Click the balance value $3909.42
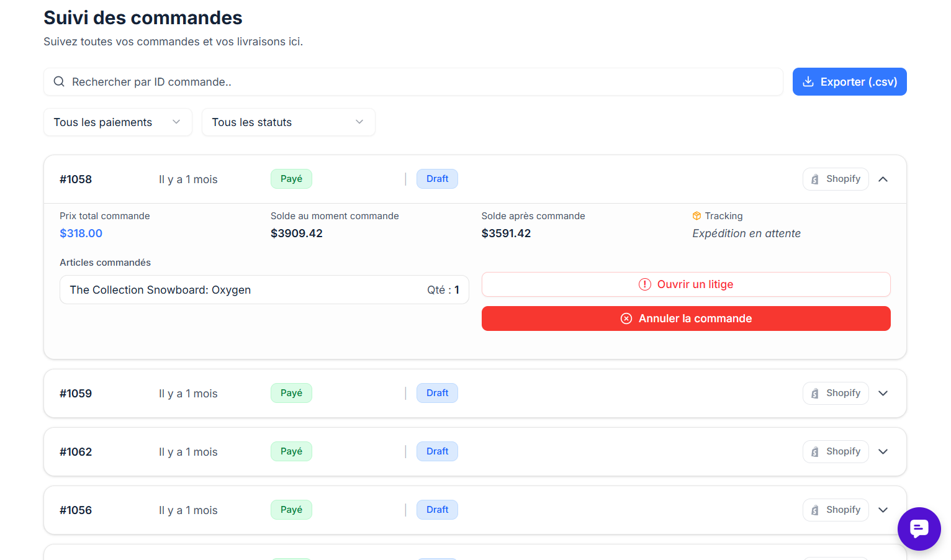This screenshot has width=951, height=560. click(x=297, y=233)
